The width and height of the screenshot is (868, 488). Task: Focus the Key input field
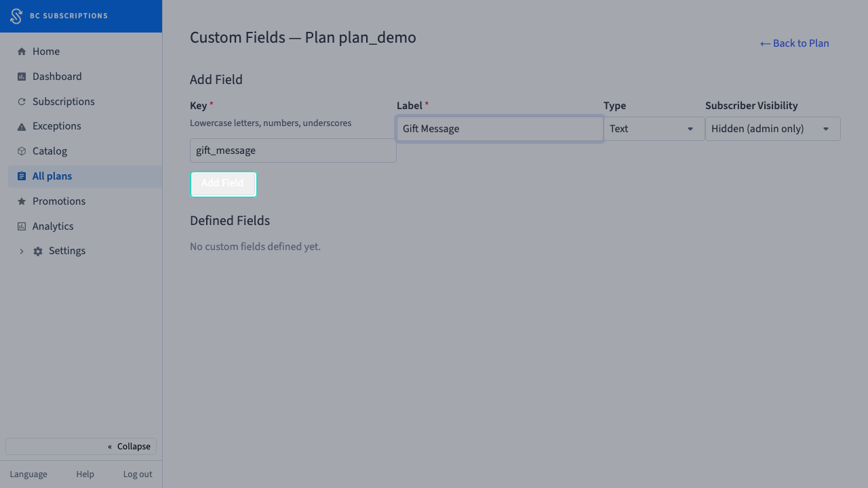tap(293, 150)
